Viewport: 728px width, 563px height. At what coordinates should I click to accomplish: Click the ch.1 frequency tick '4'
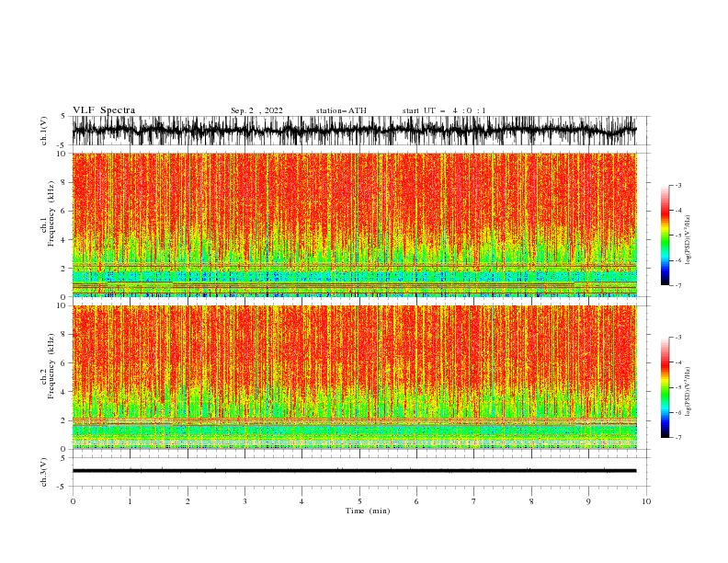click(64, 240)
